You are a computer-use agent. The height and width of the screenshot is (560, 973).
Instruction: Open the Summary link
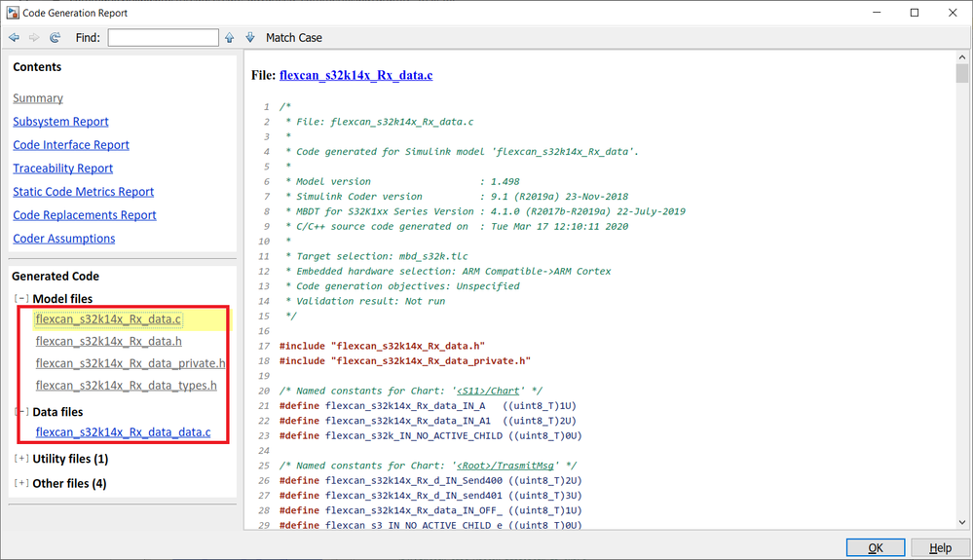tap(38, 98)
